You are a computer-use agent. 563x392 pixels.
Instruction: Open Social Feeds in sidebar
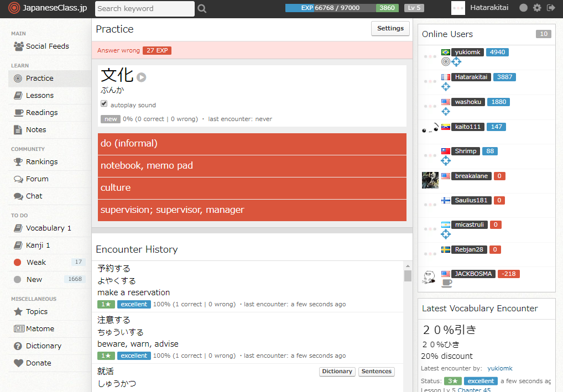[47, 46]
